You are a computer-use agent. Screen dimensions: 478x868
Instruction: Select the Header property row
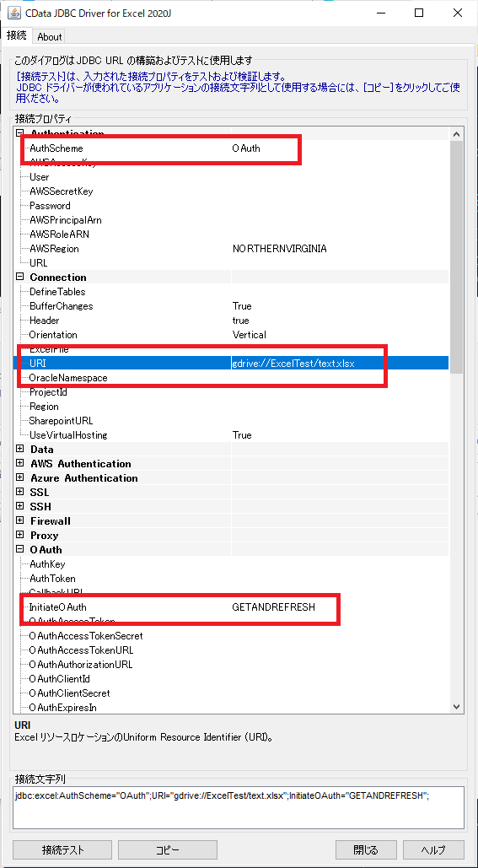pos(231,321)
